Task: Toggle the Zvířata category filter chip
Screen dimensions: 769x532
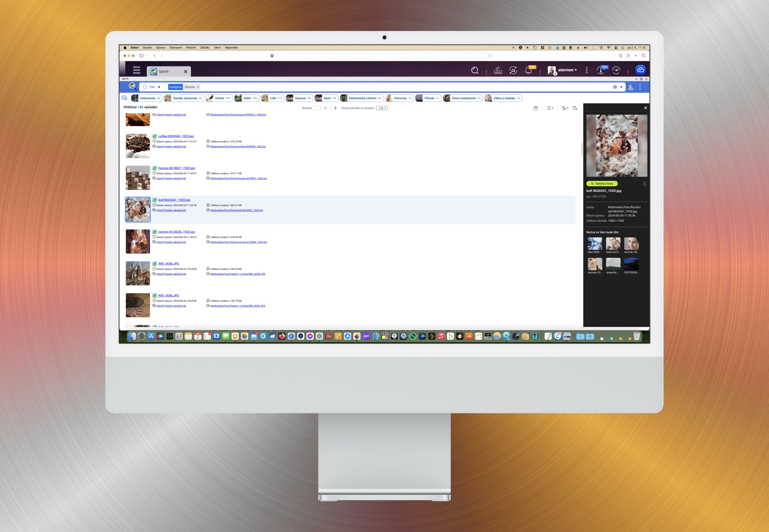Action: click(219, 98)
